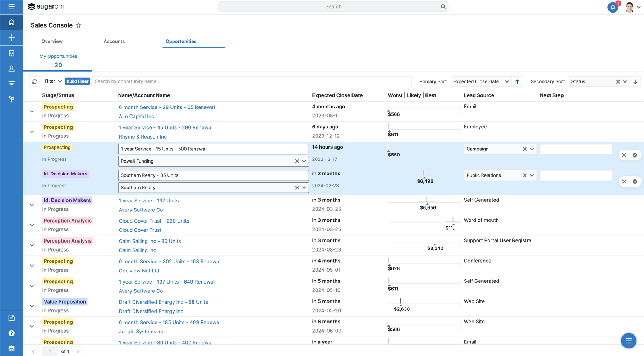
Task: Toggle the secondary sort direction arrow
Action: (x=635, y=81)
